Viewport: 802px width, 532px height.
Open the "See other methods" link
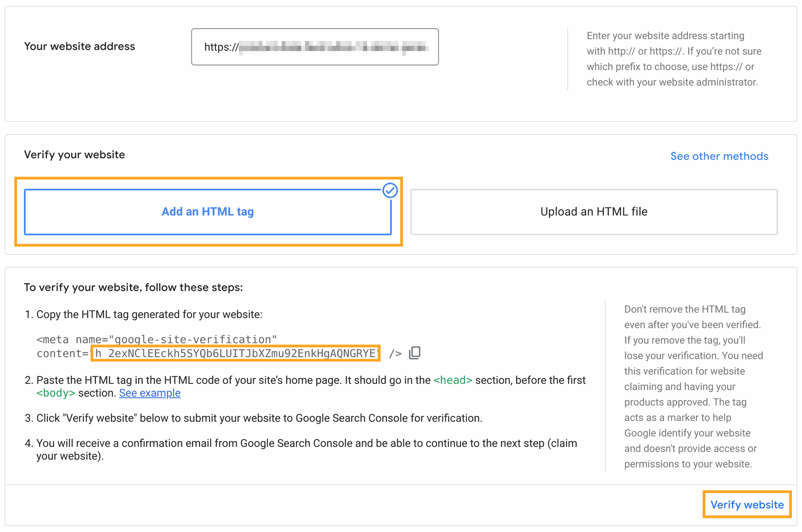tap(719, 156)
